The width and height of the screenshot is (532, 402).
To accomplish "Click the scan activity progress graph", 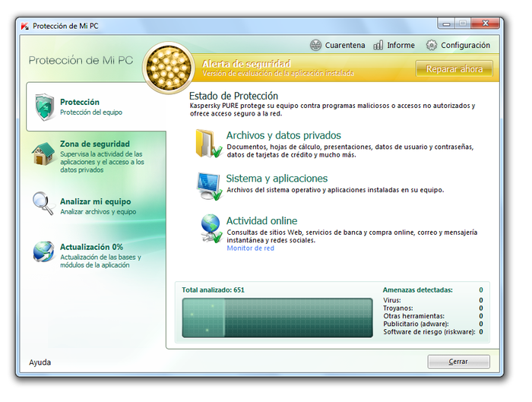I will [x=277, y=318].
